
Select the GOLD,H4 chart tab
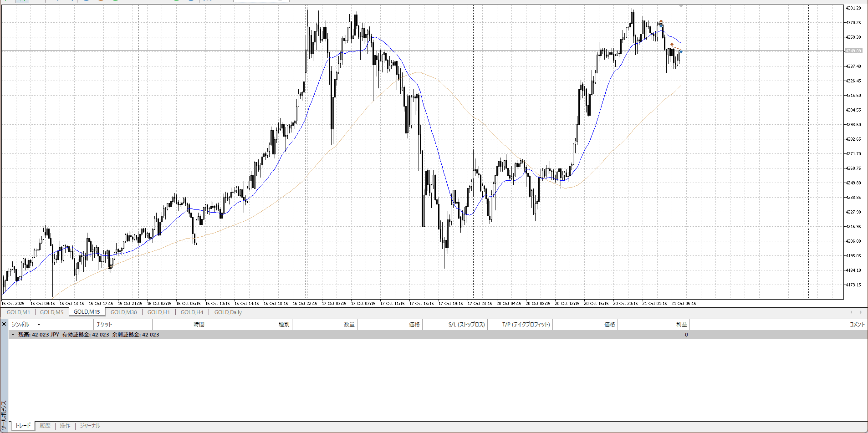pyautogui.click(x=192, y=312)
